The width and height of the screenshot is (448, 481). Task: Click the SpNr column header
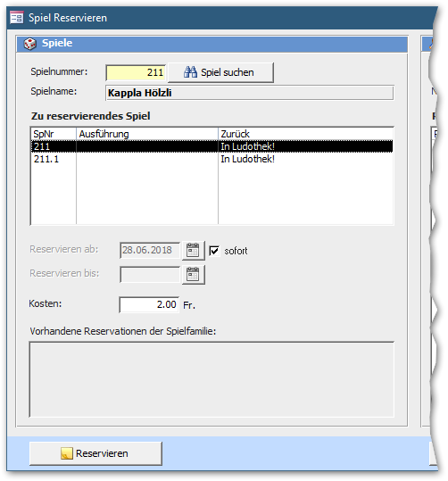click(x=54, y=134)
